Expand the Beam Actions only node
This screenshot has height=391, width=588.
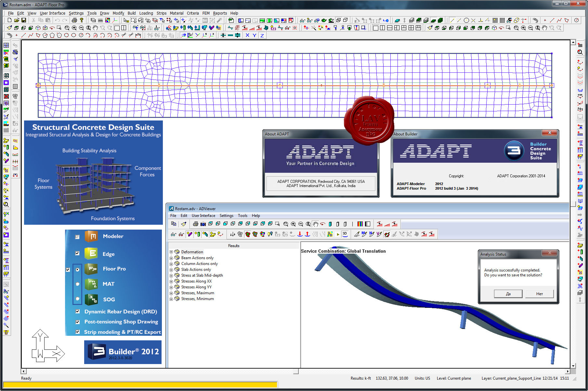click(171, 258)
